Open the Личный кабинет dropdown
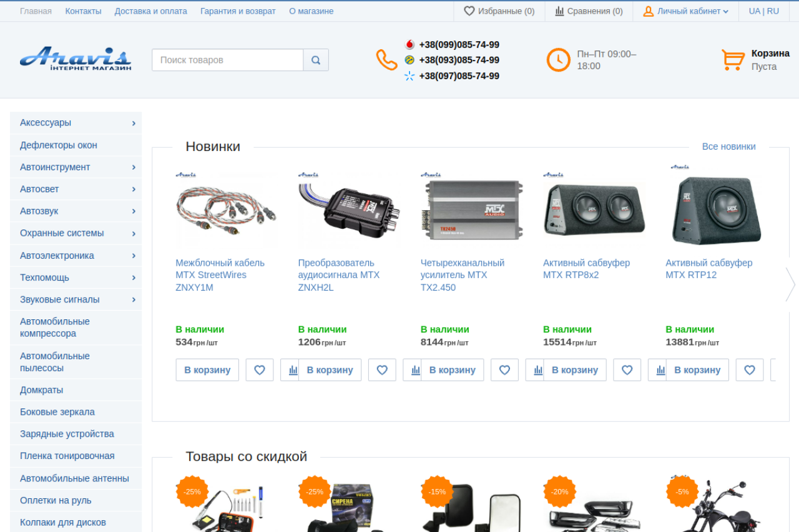The width and height of the screenshot is (799, 532). [686, 11]
